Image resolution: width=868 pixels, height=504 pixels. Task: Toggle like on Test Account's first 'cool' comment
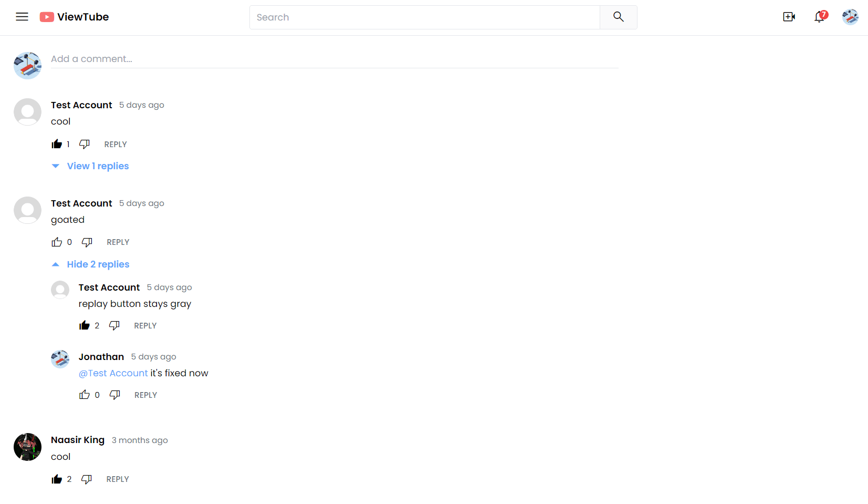(x=57, y=145)
